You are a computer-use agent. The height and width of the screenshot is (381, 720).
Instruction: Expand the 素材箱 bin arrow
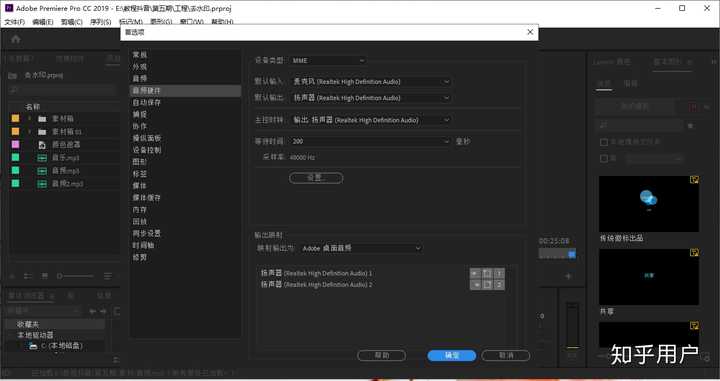(30, 119)
